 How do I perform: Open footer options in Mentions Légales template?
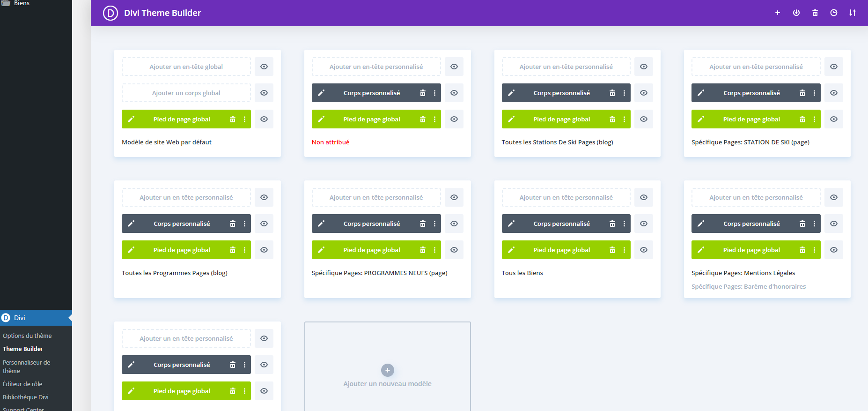click(814, 250)
